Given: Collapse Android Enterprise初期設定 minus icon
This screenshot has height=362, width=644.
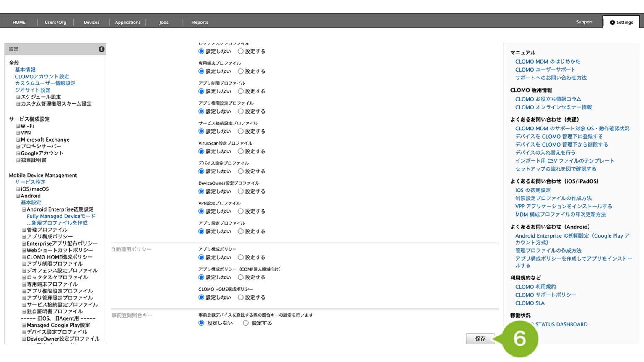Looking at the screenshot, I should (24, 209).
